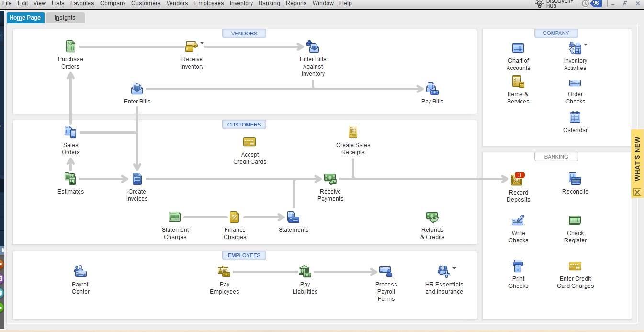Viewport: 644px width, 332px height.
Task: Click the Write Checks icon
Action: 518,220
